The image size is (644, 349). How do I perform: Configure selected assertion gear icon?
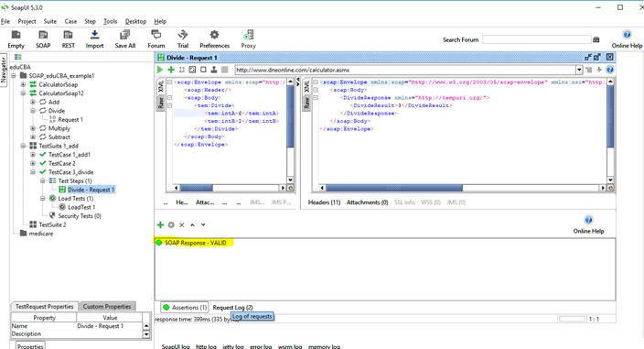(171, 224)
